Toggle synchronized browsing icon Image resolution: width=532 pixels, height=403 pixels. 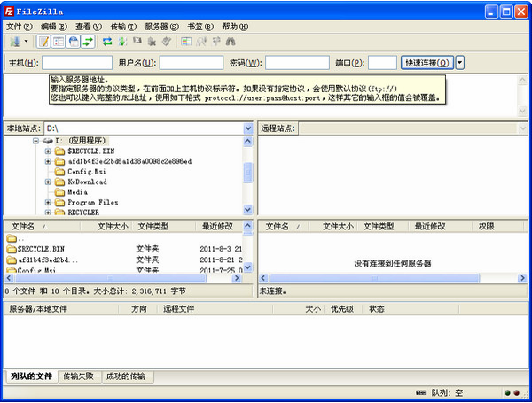pos(216,42)
